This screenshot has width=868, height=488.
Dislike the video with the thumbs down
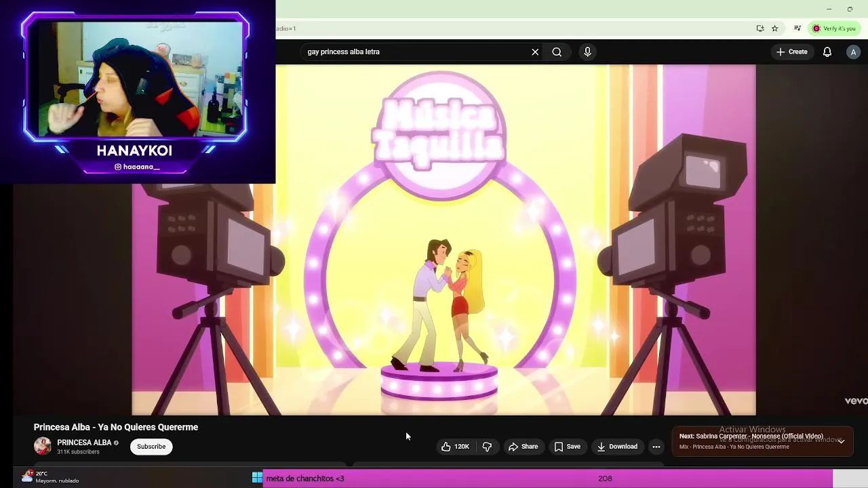[487, 447]
